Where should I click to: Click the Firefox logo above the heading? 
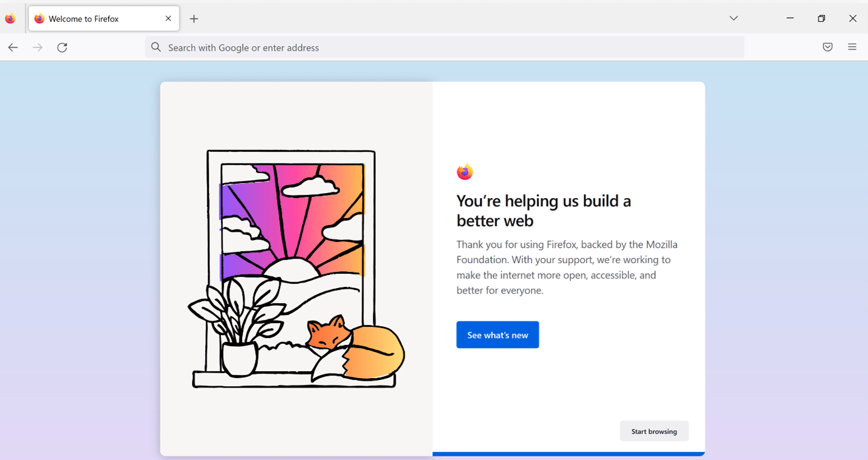pos(465,172)
